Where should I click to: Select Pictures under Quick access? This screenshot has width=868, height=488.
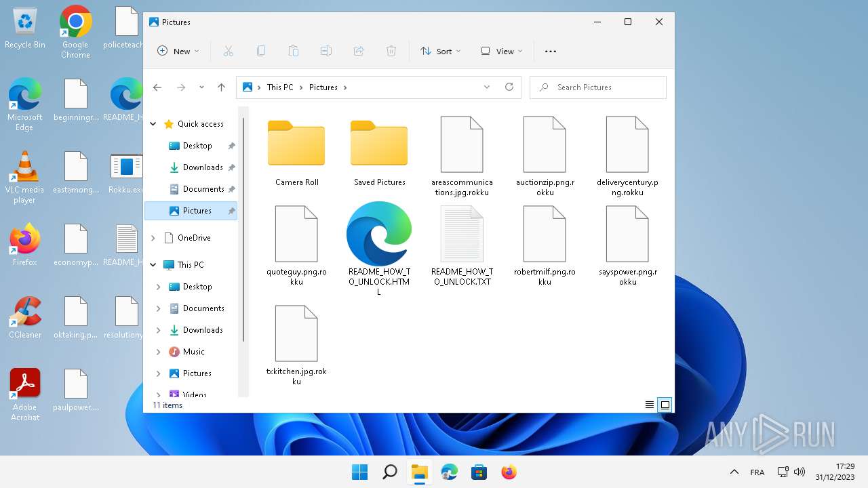(x=191, y=211)
